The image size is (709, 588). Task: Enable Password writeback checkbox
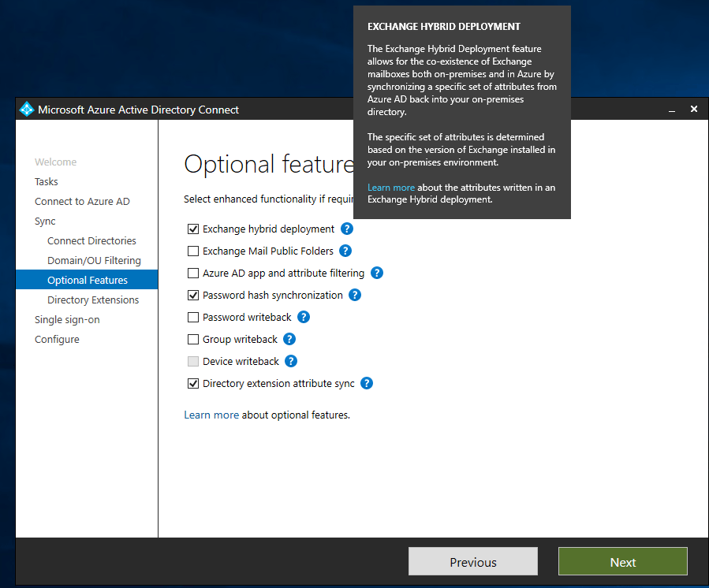pos(193,318)
